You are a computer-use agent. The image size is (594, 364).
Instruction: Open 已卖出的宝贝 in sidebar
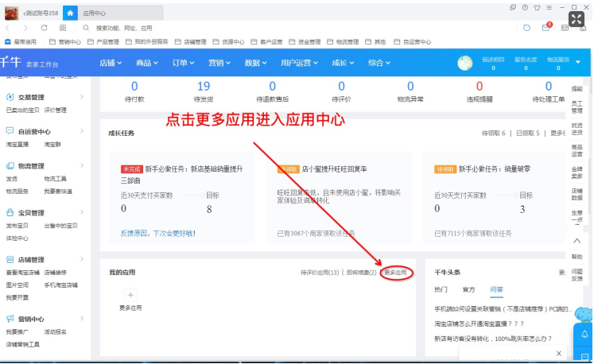pyautogui.click(x=23, y=110)
